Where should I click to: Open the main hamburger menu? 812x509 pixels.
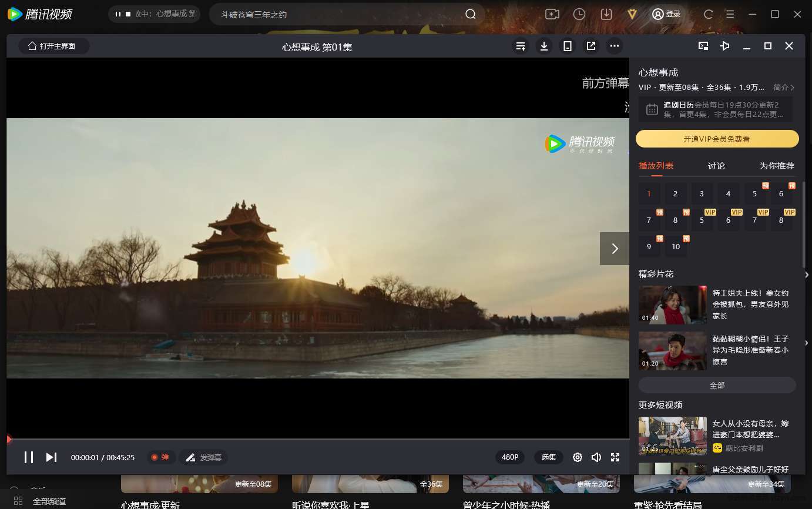click(730, 14)
